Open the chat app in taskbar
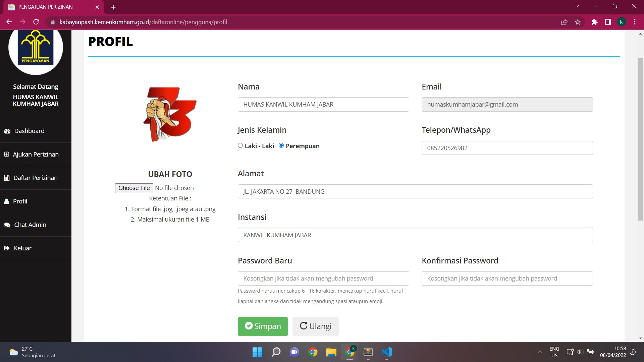This screenshot has height=362, width=644. (x=294, y=352)
